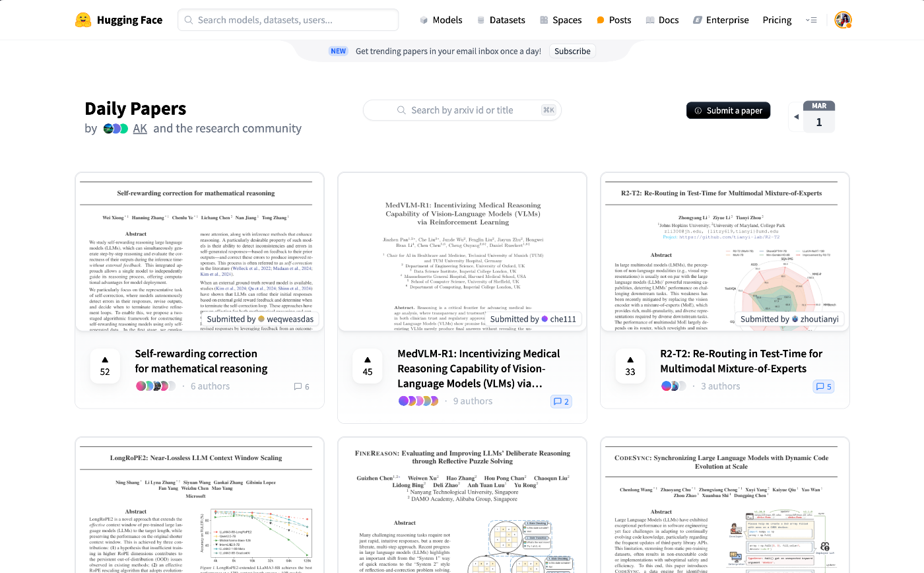Screen dimensions: 924x573
Task: Open the MedVLM-R1 paper thumbnail
Action: click(462, 252)
